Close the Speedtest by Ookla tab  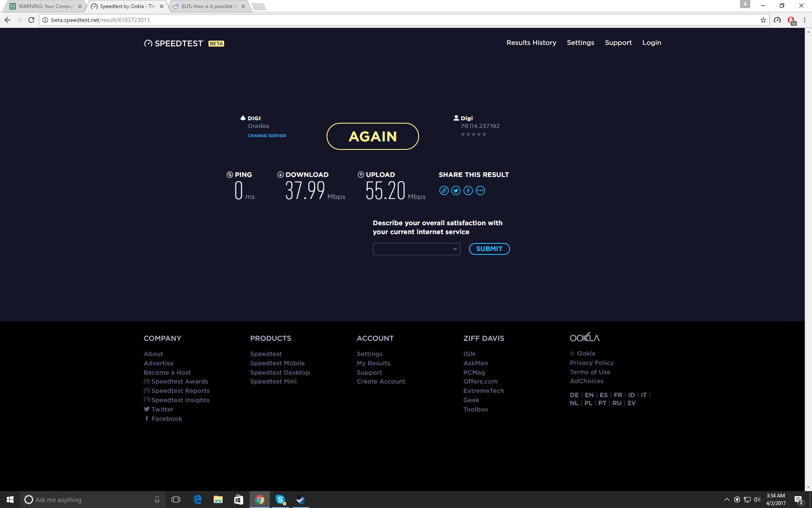click(x=161, y=6)
